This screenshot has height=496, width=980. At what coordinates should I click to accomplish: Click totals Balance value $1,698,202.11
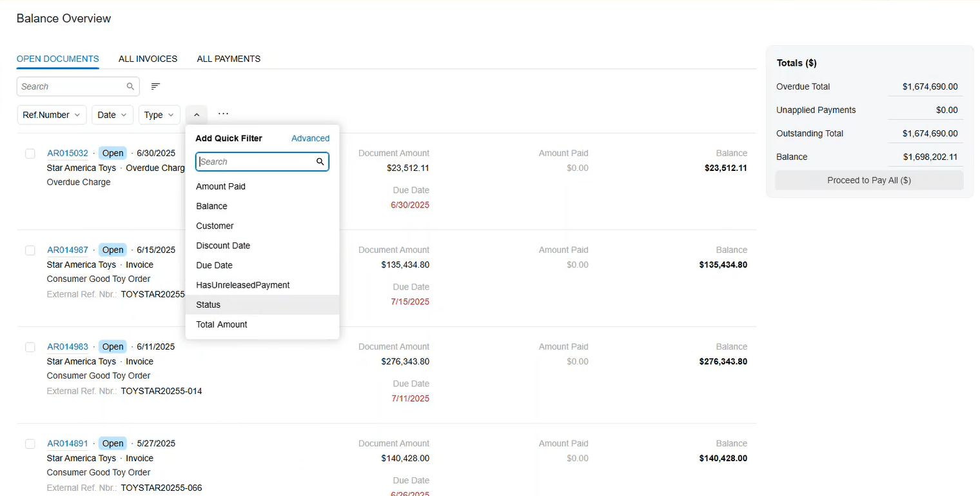pos(930,157)
